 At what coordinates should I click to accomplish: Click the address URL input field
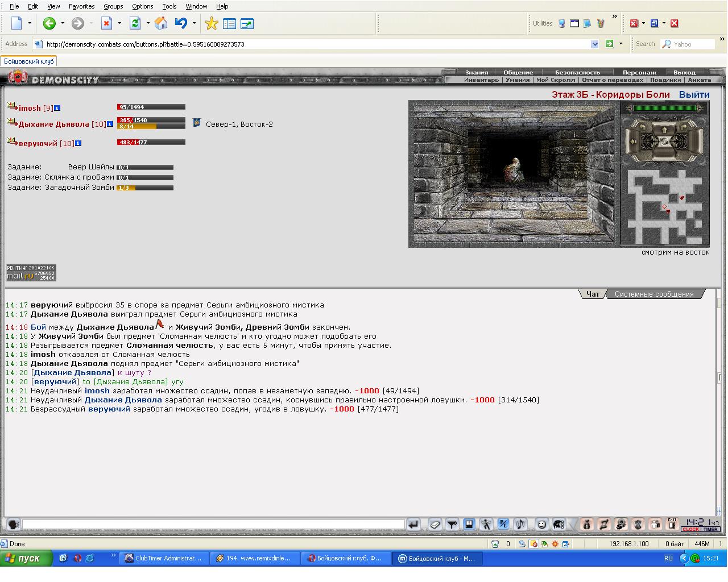[x=316, y=44]
